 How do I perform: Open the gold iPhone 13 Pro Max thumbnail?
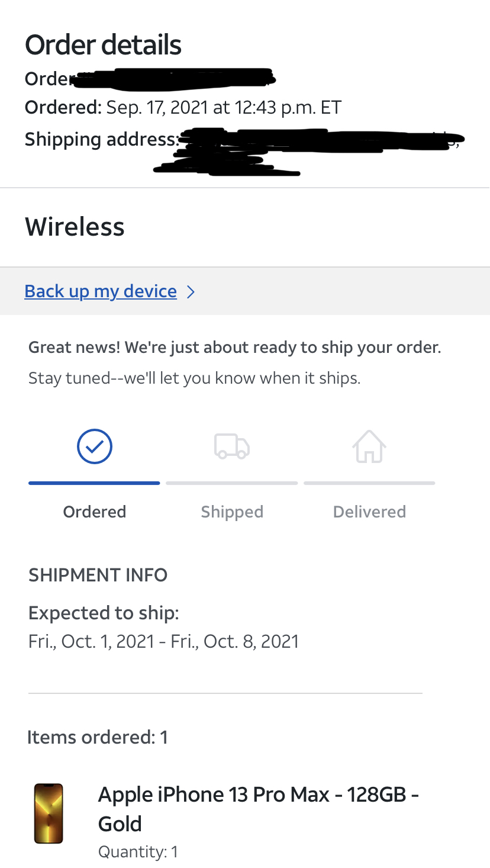click(x=49, y=813)
